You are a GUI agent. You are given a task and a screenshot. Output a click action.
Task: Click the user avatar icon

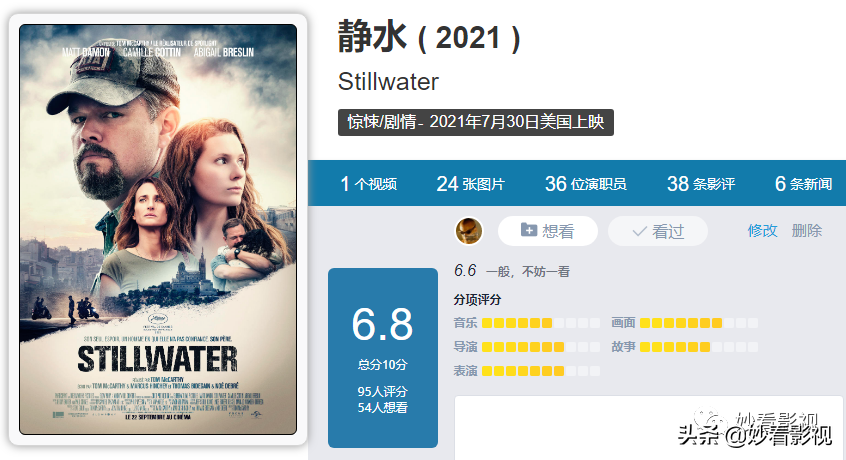469,231
